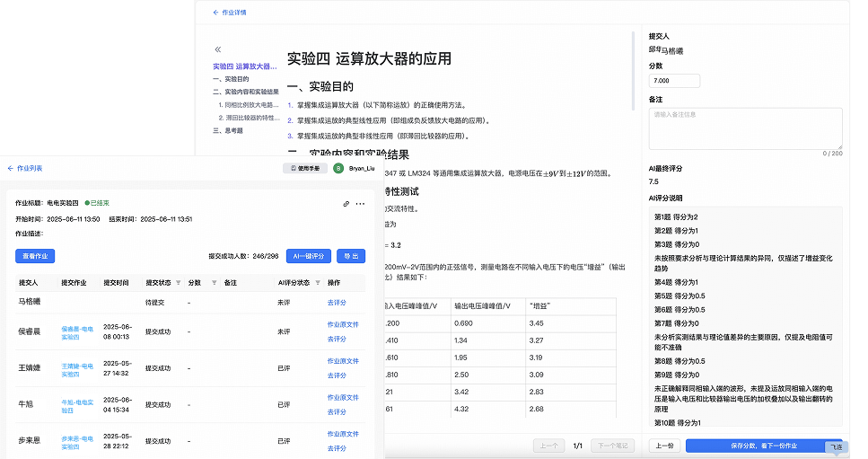Click 去评分 in 马格曦 row
The height and width of the screenshot is (459, 868).
337,303
